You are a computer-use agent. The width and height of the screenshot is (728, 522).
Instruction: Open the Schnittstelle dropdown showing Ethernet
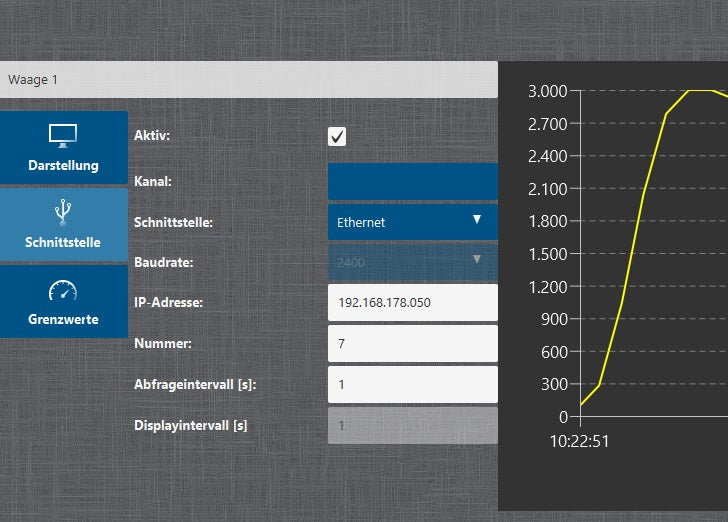click(x=400, y=222)
